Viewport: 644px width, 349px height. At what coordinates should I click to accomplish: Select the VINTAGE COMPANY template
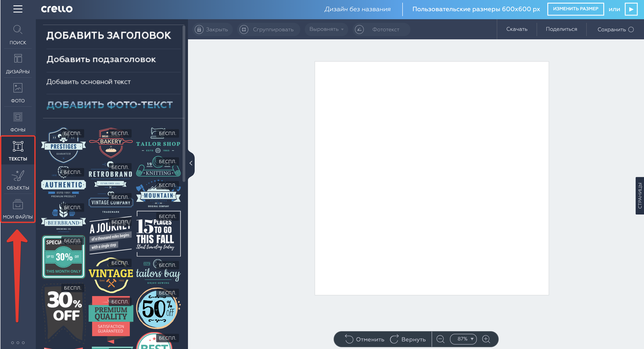click(x=111, y=202)
